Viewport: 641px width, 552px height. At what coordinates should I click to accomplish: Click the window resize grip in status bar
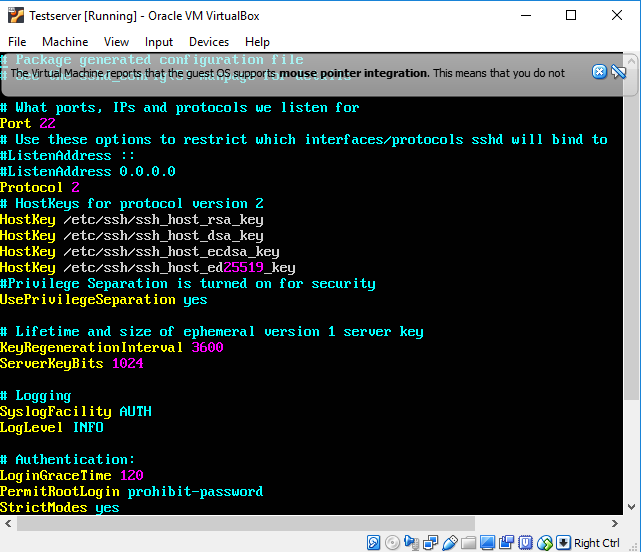(635, 547)
